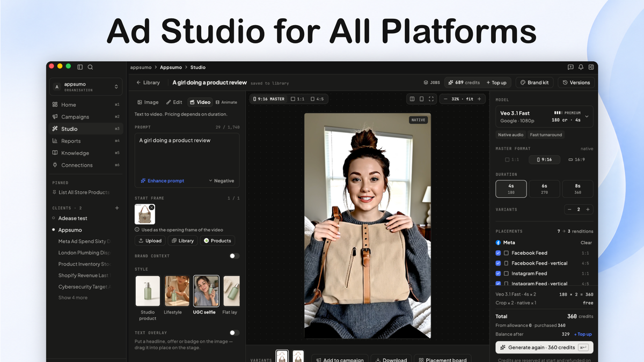
Task: Expand the Negative prompt section
Action: point(221,181)
